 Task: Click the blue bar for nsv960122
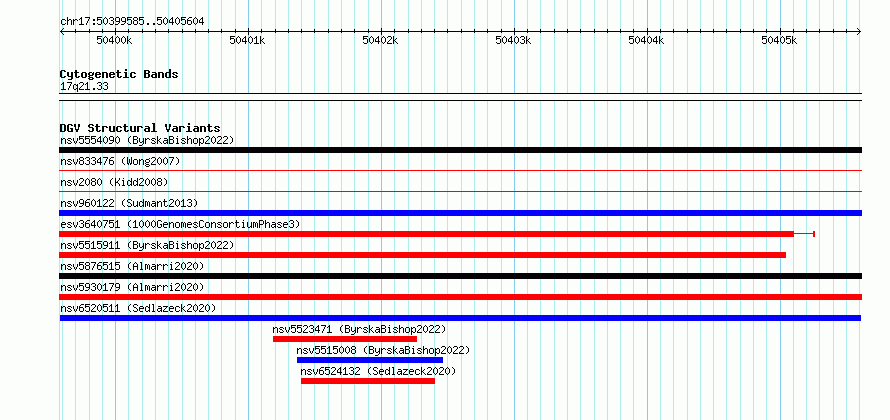pyautogui.click(x=460, y=213)
